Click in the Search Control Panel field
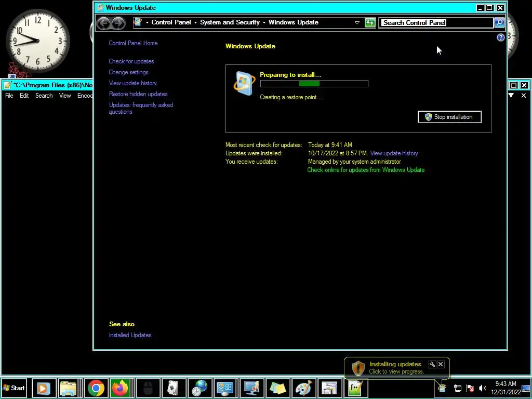 pyautogui.click(x=436, y=23)
